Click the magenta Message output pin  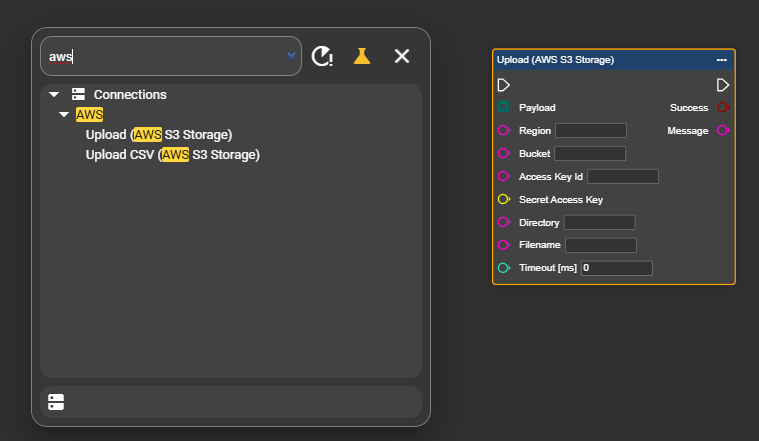point(723,130)
